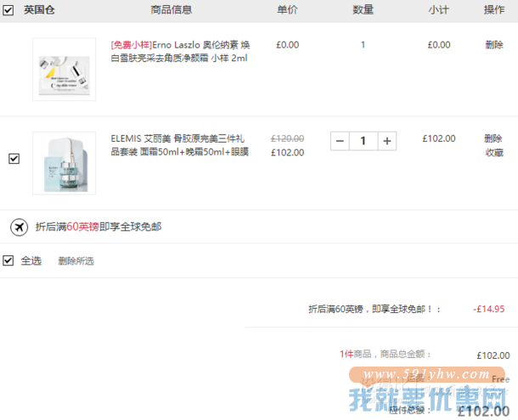Click the 单价 column header
Image resolution: width=518 pixels, height=420 pixels.
(x=287, y=10)
